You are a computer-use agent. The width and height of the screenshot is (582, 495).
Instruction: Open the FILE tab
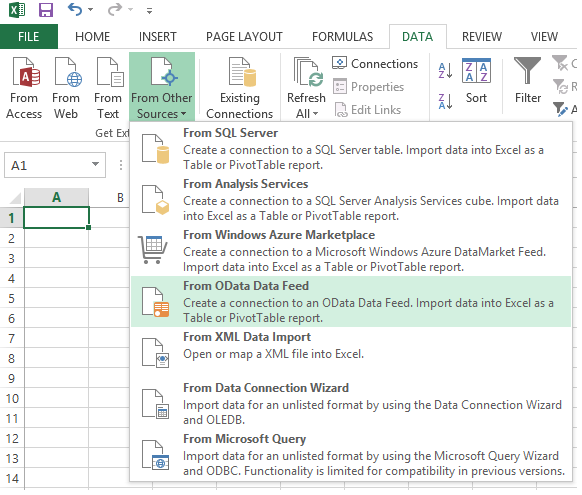coord(29,37)
